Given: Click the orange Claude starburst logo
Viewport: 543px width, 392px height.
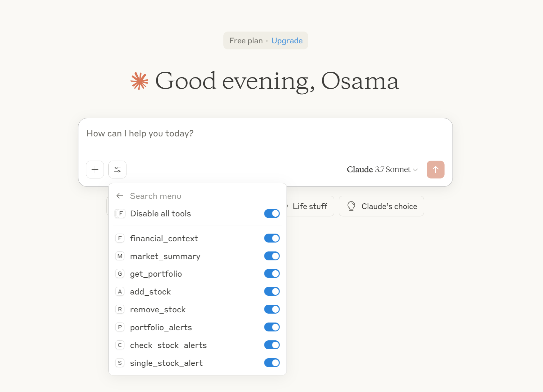Looking at the screenshot, I should pyautogui.click(x=139, y=81).
